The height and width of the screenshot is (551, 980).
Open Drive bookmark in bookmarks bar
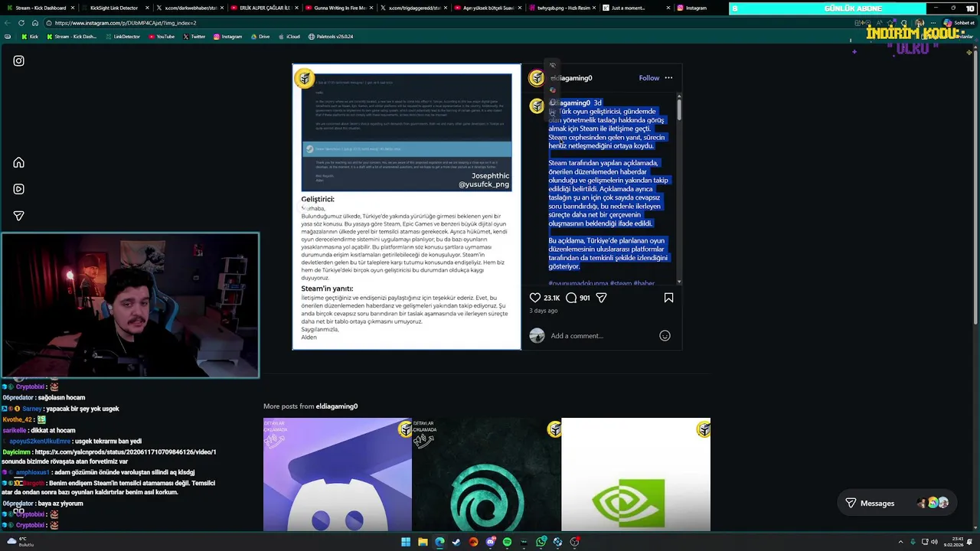260,37
